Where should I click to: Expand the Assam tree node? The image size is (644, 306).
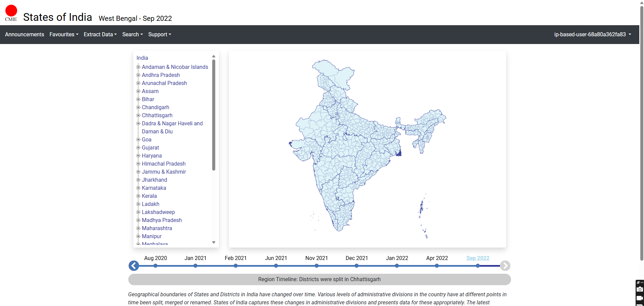138,91
